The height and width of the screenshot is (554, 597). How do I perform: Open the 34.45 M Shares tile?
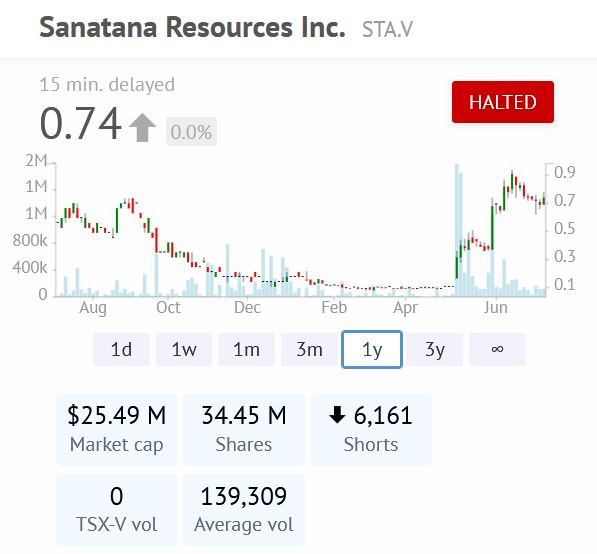244,429
